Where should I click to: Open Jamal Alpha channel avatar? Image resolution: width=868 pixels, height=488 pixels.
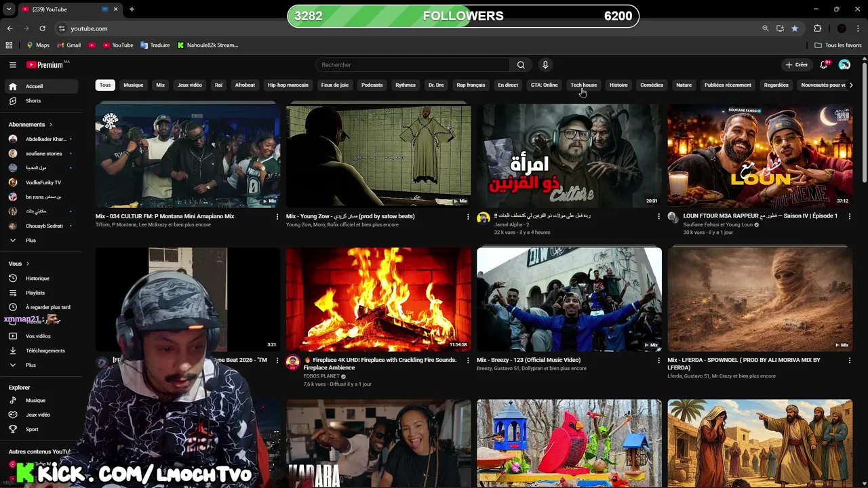click(x=484, y=218)
